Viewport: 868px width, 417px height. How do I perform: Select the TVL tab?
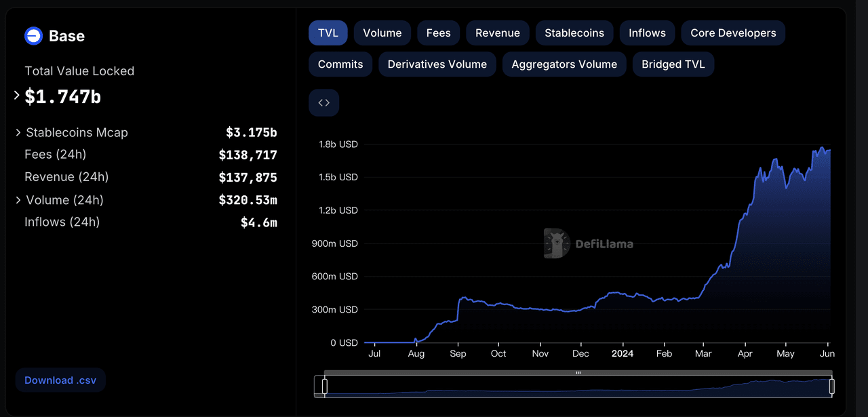point(328,33)
